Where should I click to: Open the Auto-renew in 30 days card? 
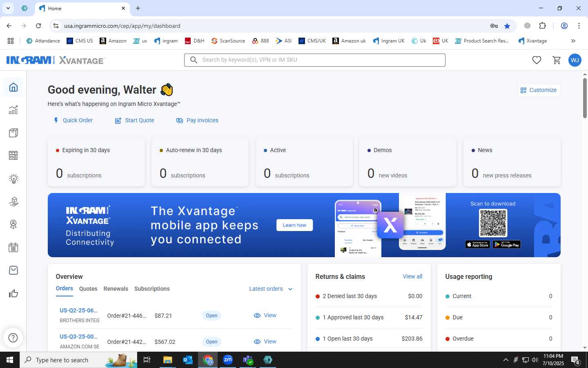tap(200, 162)
